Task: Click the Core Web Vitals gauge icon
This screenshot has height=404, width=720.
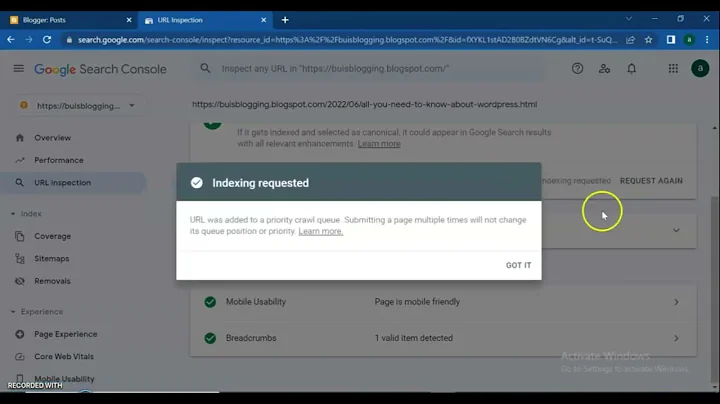Action: point(20,357)
